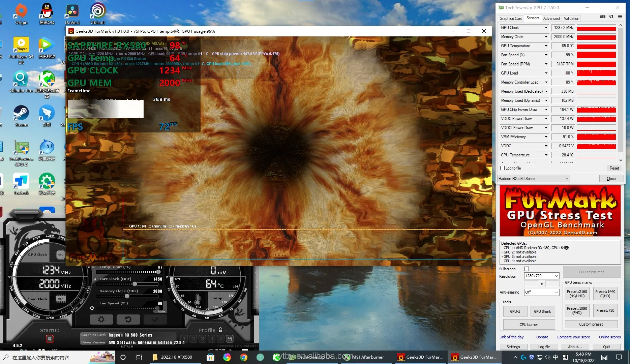
Task: Open the FurMark Custom preset button
Action: pyautogui.click(x=591, y=324)
